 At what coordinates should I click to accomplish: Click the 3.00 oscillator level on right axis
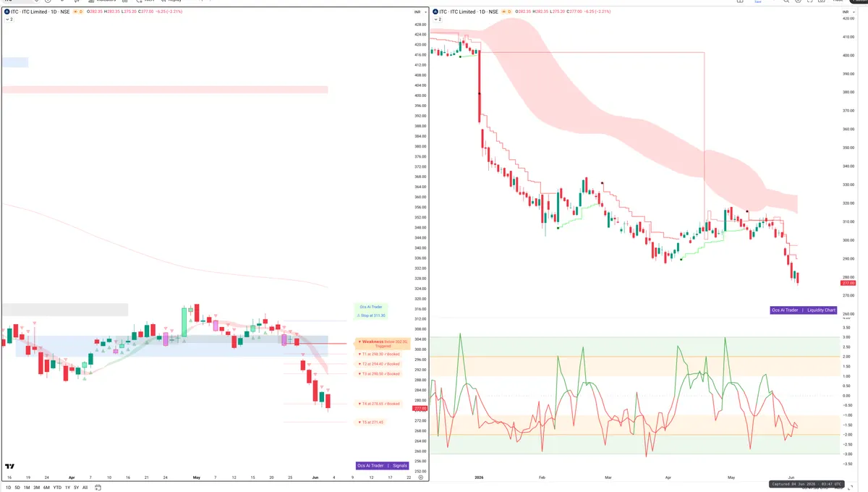[x=846, y=337]
